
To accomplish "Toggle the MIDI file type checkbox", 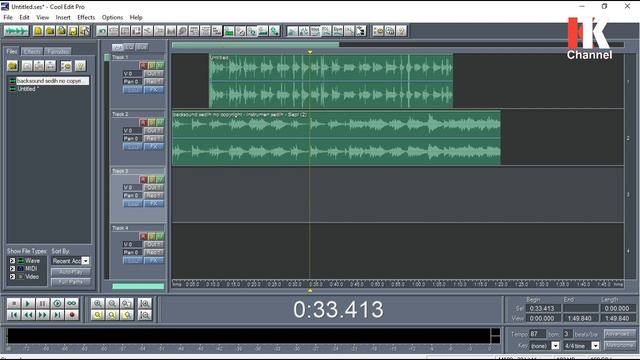I will (12, 269).
